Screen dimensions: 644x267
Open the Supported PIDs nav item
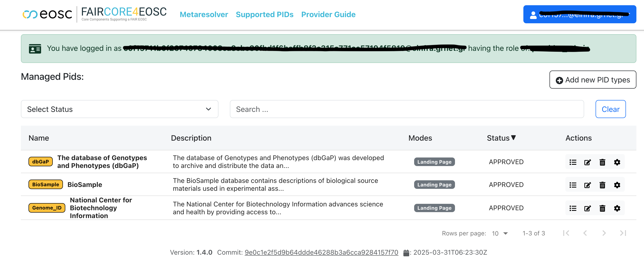click(x=265, y=14)
